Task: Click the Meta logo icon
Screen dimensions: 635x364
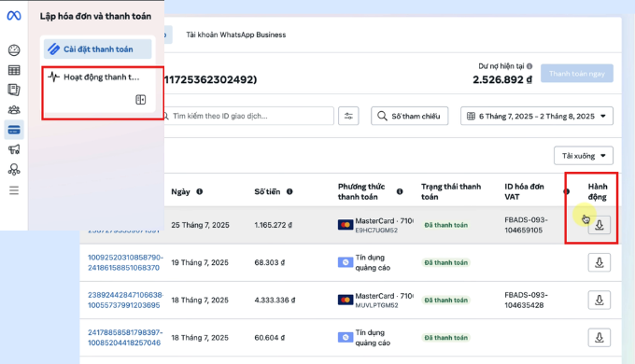Action: pos(14,16)
